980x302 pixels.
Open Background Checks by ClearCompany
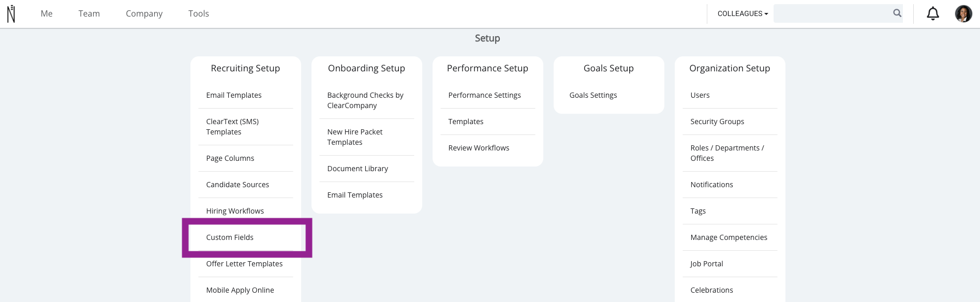pos(365,100)
